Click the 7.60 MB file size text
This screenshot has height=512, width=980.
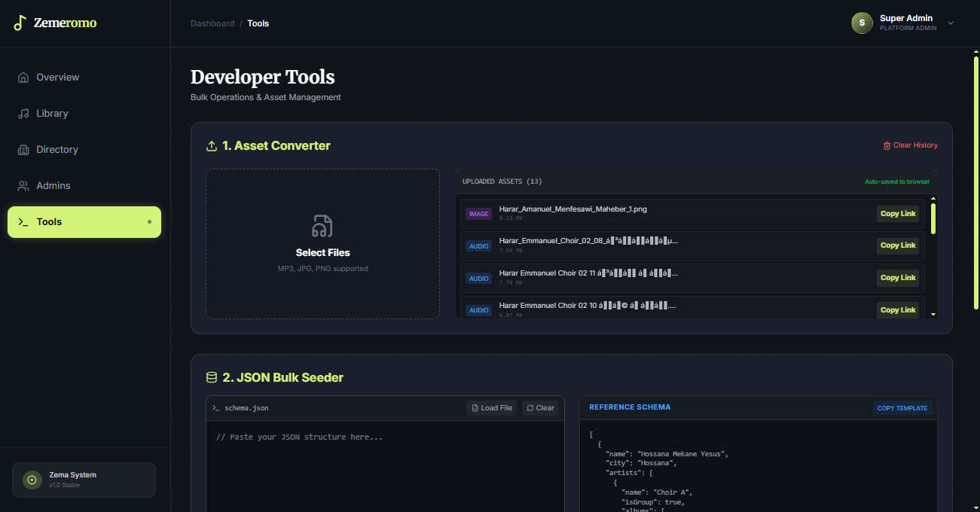[x=511, y=251]
